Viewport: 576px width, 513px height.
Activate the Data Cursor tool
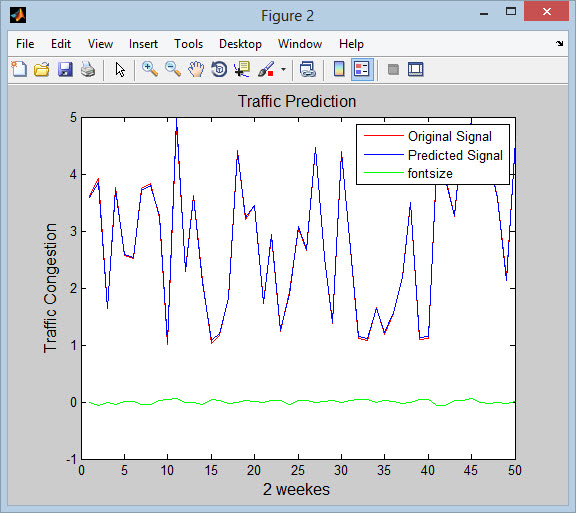point(242,69)
